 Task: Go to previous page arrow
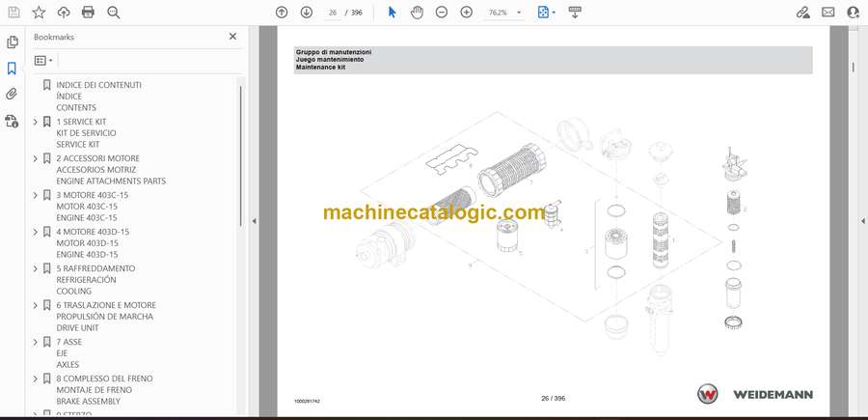[282, 13]
